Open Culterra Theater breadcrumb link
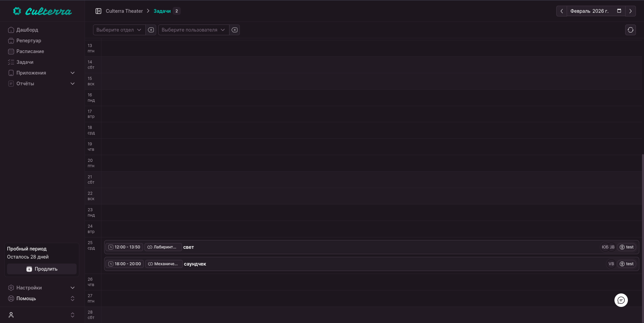This screenshot has height=323, width=644. click(x=124, y=11)
